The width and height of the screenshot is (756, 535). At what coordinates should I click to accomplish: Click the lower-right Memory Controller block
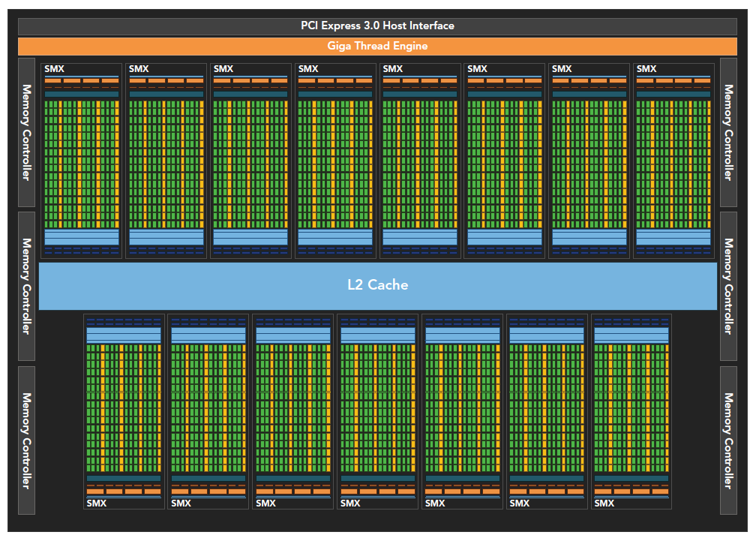[x=728, y=440]
